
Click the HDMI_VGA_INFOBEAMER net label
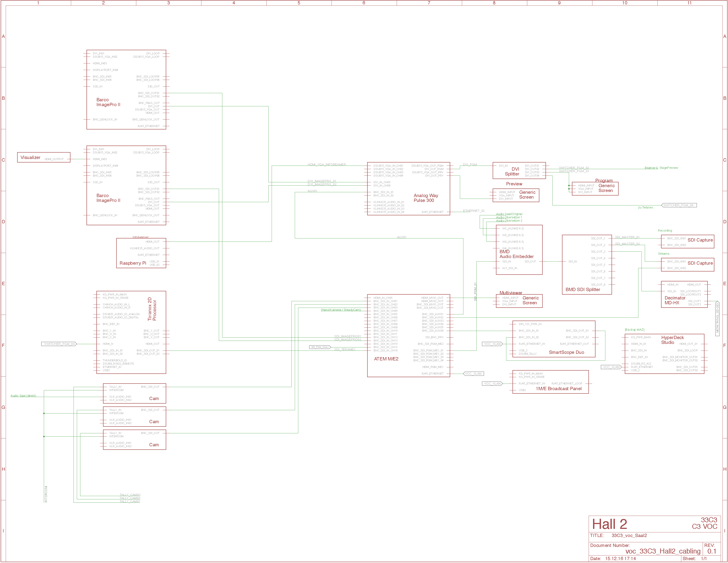[x=327, y=164]
